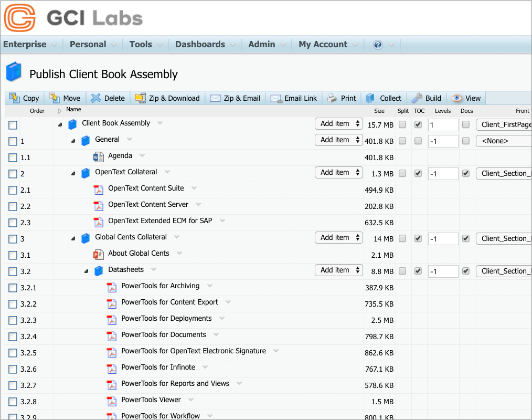Click the OpenText Collateral binder icon

pos(86,173)
